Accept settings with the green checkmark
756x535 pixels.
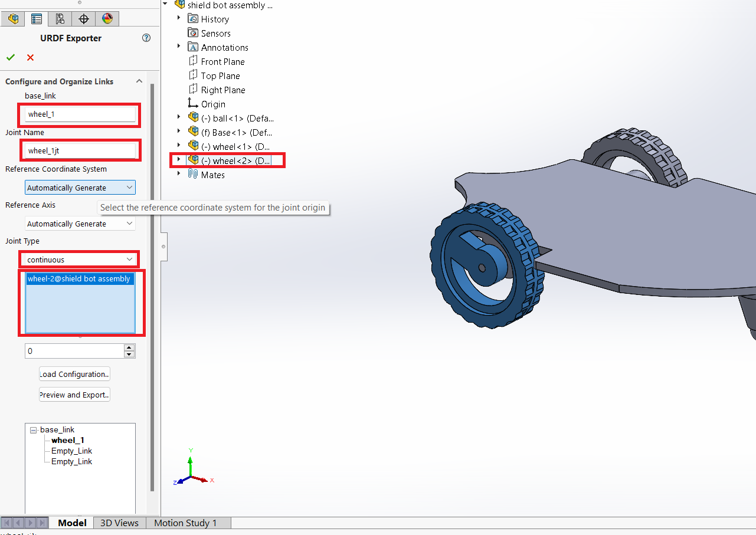[11, 58]
